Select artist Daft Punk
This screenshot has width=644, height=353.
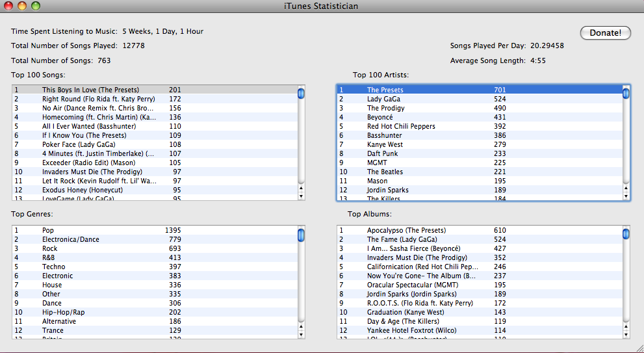tap(480, 153)
